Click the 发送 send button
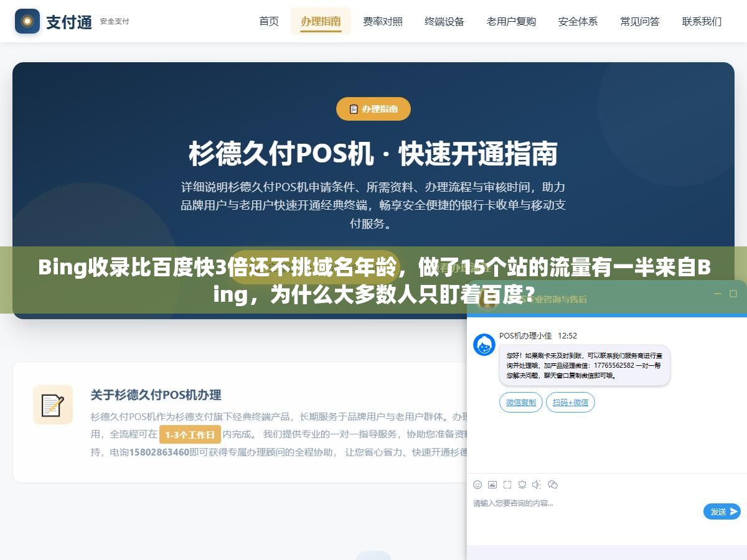This screenshot has height=560, width=747. click(x=722, y=511)
